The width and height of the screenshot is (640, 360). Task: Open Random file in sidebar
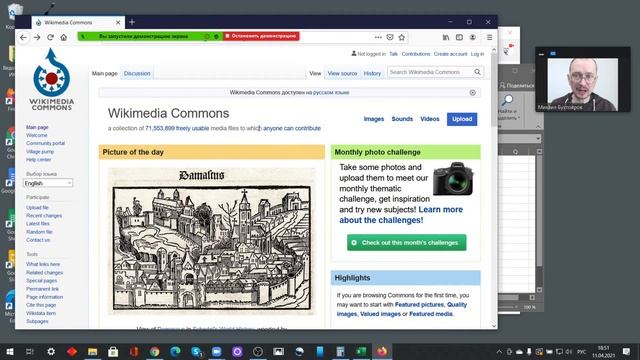[39, 232]
